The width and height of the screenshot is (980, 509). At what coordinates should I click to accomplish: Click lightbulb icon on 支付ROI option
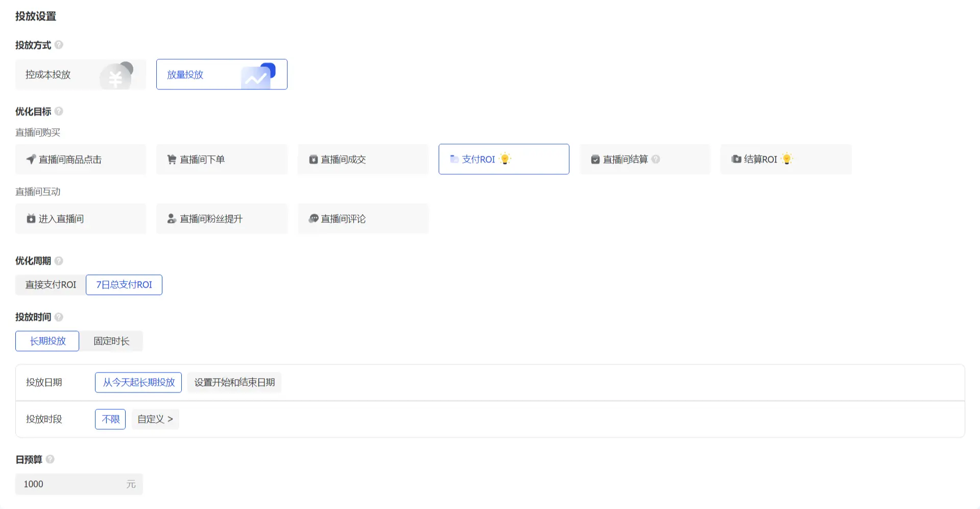point(505,159)
